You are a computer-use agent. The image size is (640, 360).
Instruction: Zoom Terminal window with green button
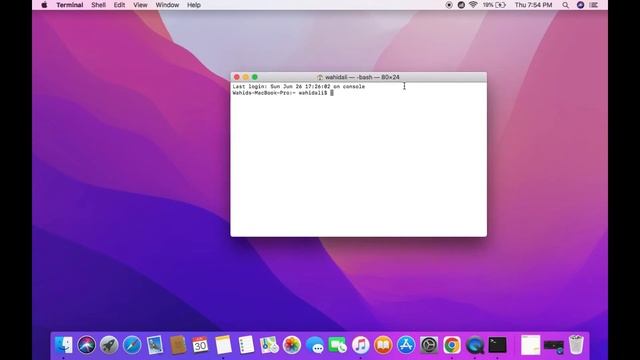tap(255, 77)
